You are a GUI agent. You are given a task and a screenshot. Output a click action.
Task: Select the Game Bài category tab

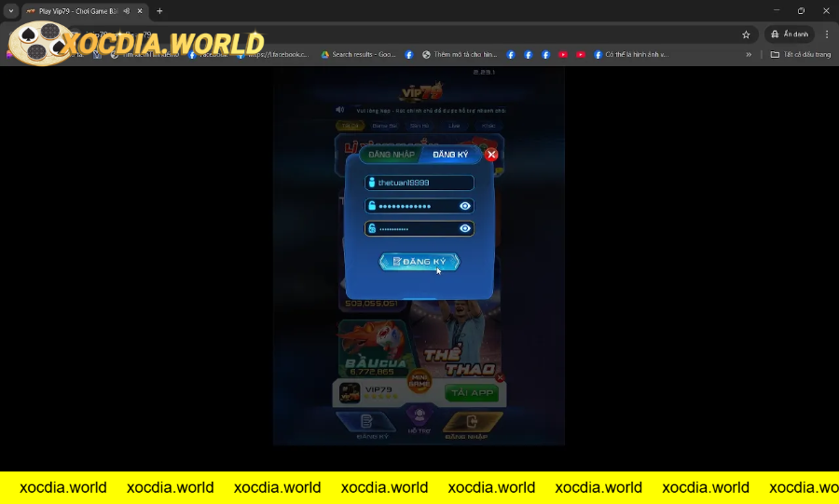(384, 126)
